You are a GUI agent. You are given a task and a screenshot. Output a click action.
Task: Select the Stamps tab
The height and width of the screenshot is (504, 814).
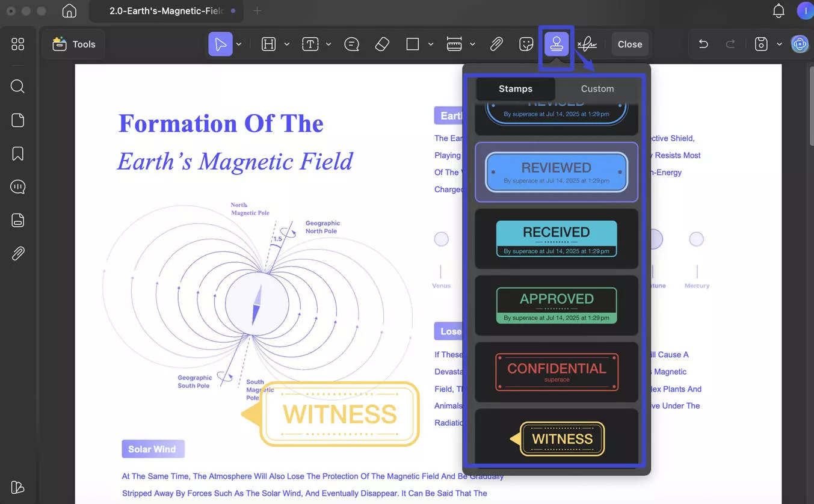(515, 88)
